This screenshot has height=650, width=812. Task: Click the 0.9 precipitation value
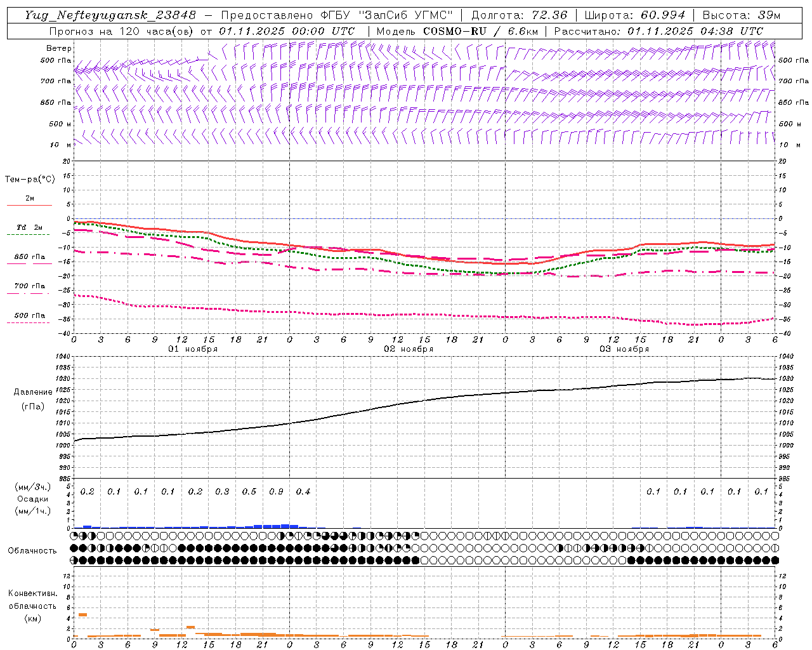pyautogui.click(x=276, y=491)
